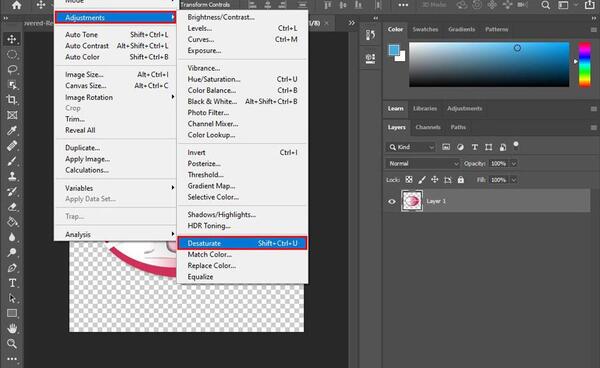Select the Zoom tool
Screen dimensions: 600x368
coord(12,344)
